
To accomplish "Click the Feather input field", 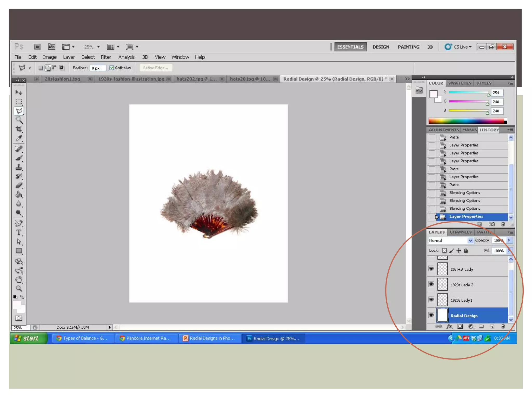I will [97, 68].
